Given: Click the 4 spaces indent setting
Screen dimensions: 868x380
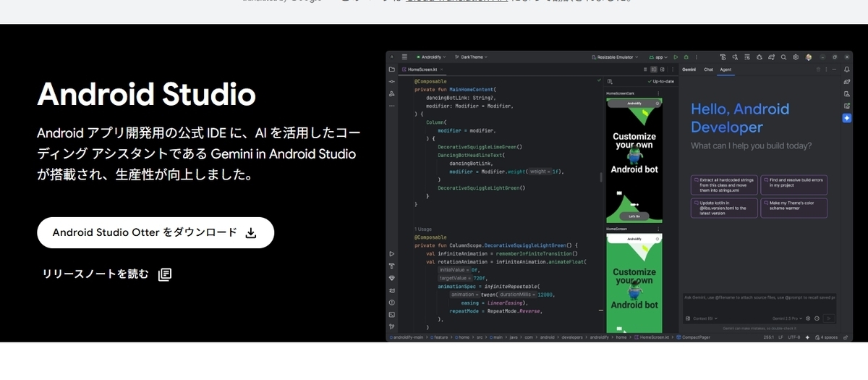Looking at the screenshot, I should coord(826,337).
